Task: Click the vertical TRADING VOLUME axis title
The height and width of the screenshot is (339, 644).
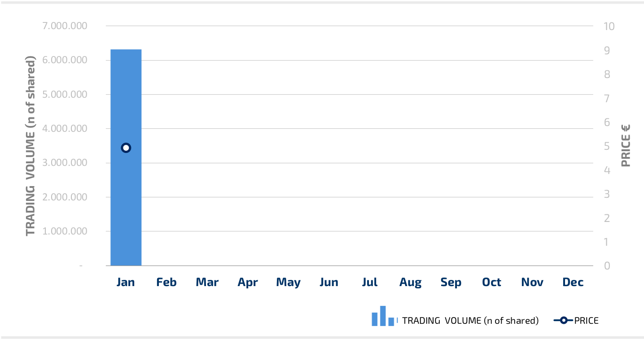Action: [30, 146]
